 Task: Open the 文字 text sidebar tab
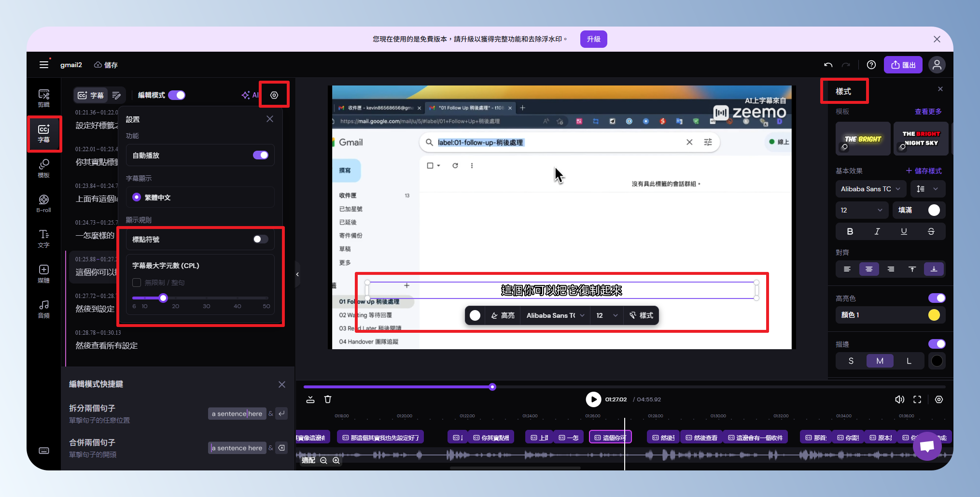(x=43, y=238)
